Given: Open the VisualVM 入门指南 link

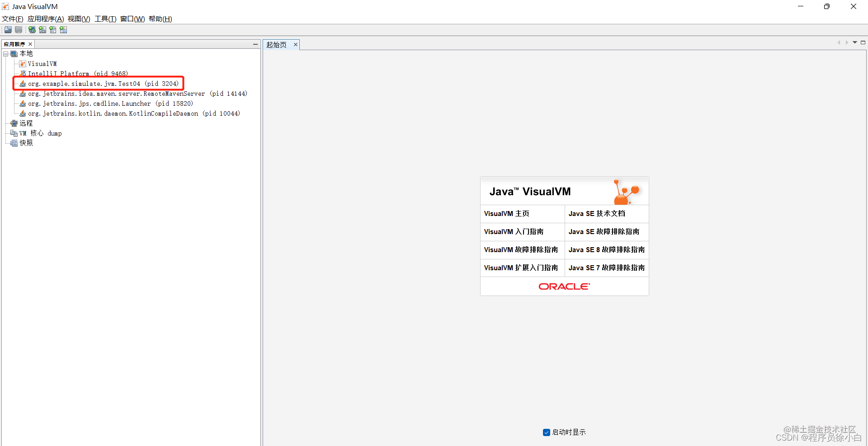Looking at the screenshot, I should click(514, 232).
